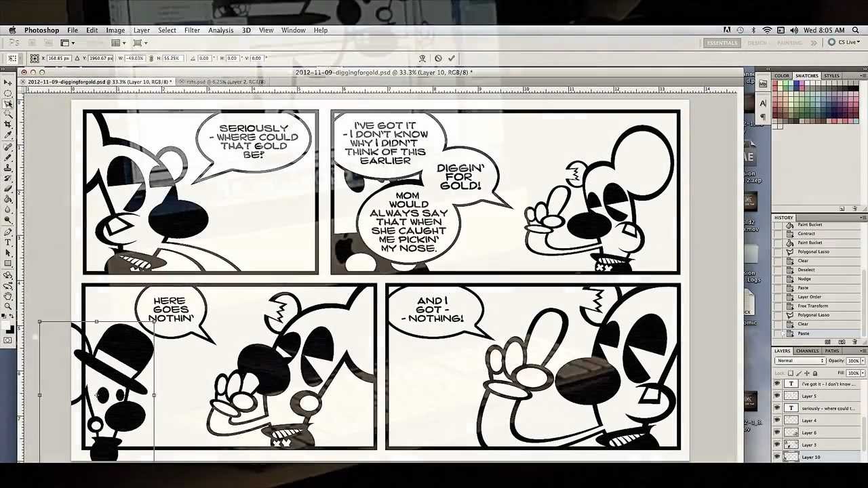Screen dimensions: 868x488
Task: Cancel the transform in options bar
Action: (438, 58)
